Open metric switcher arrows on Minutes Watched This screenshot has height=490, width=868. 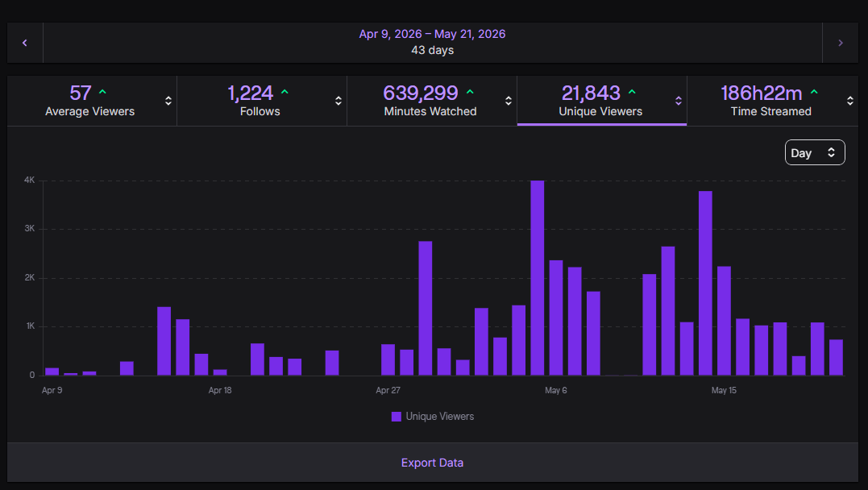pos(509,101)
